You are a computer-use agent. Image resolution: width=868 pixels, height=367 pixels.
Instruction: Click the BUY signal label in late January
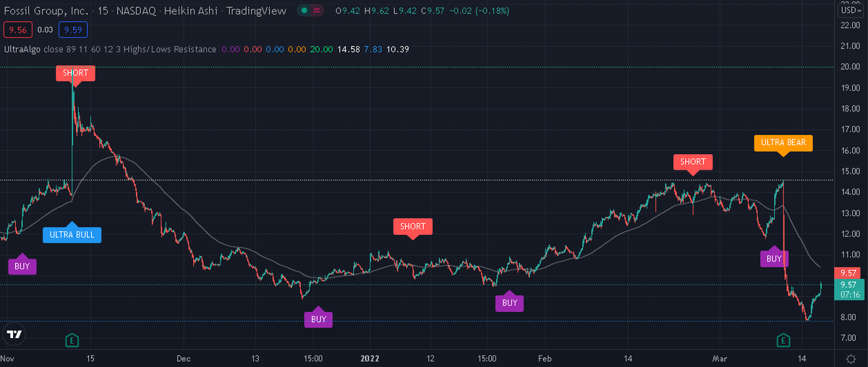point(510,303)
